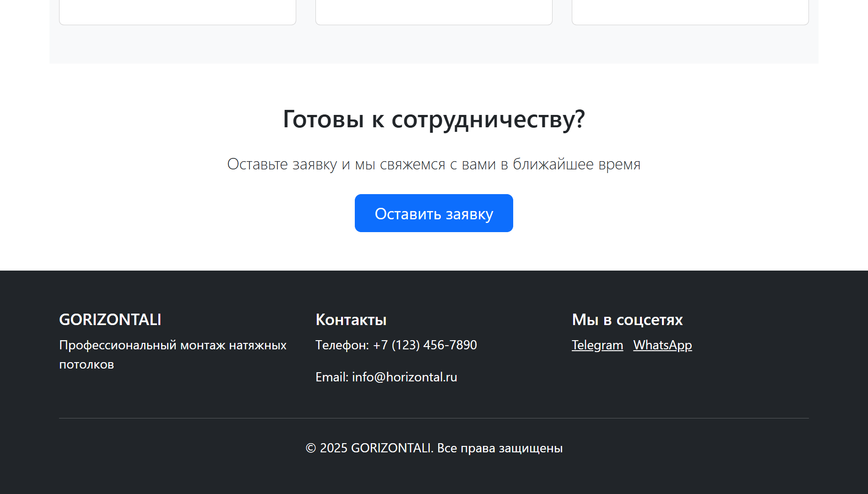Open the Telegram social link

coord(597,345)
